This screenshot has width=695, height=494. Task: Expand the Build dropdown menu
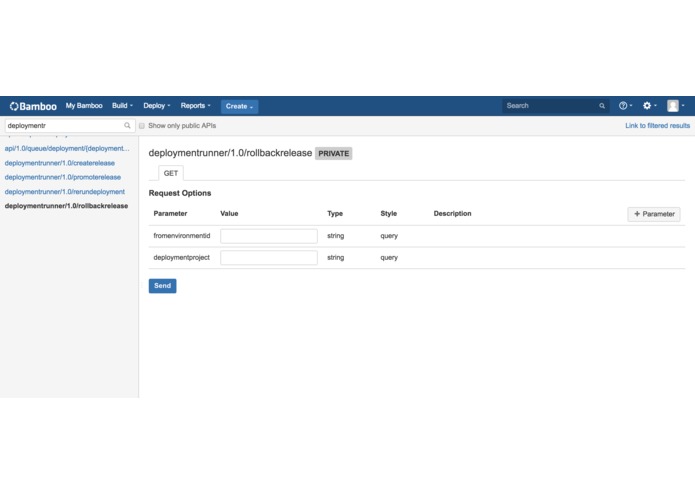(x=122, y=106)
